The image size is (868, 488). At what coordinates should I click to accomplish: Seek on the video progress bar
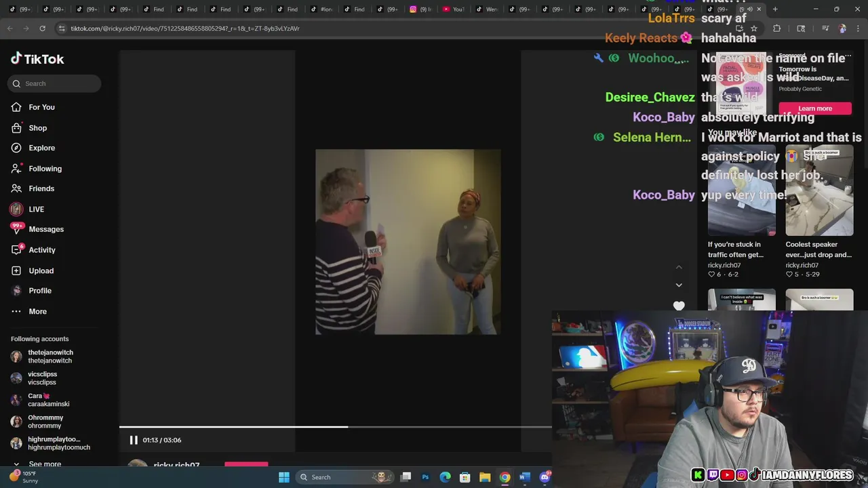(336, 427)
